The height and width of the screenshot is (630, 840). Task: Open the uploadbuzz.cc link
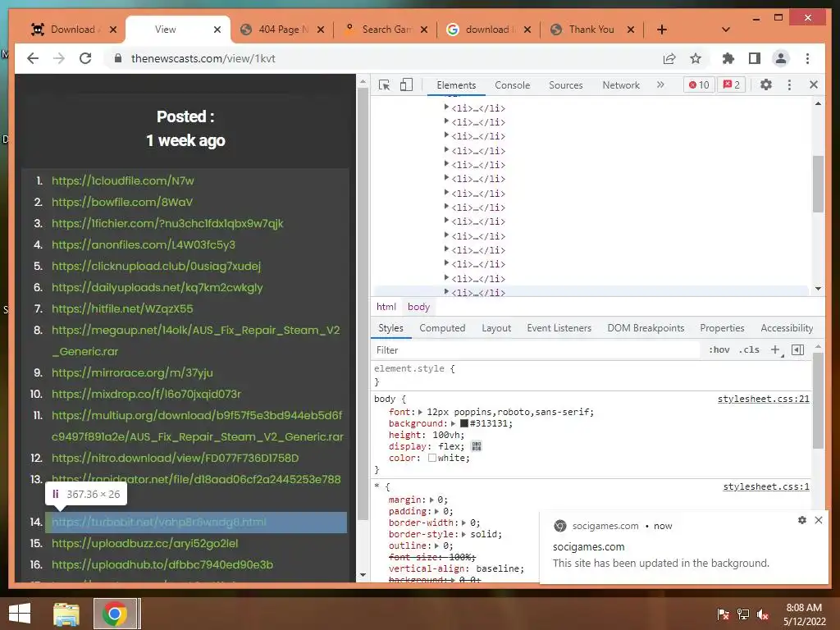click(144, 543)
